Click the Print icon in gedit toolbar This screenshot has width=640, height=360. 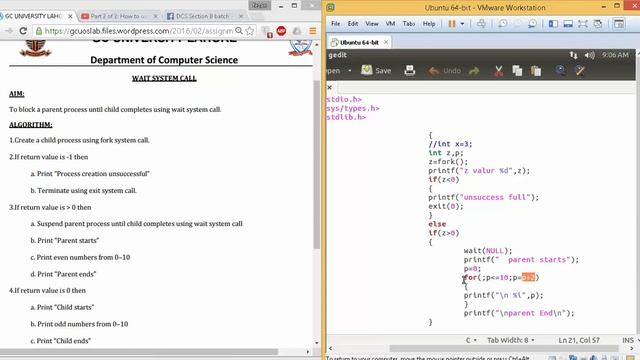409,71
